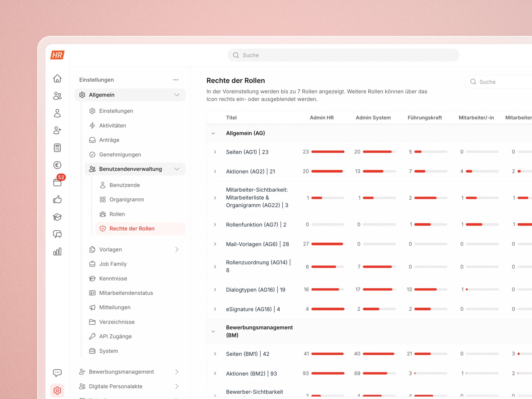This screenshot has height=399, width=532.
Task: Click Admin HR progress bar for Seiten (AG1)
Action: click(x=328, y=152)
